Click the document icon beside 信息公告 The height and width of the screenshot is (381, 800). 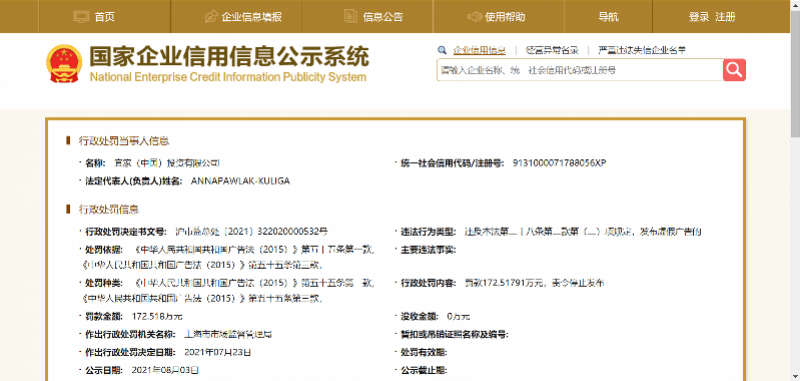point(351,16)
